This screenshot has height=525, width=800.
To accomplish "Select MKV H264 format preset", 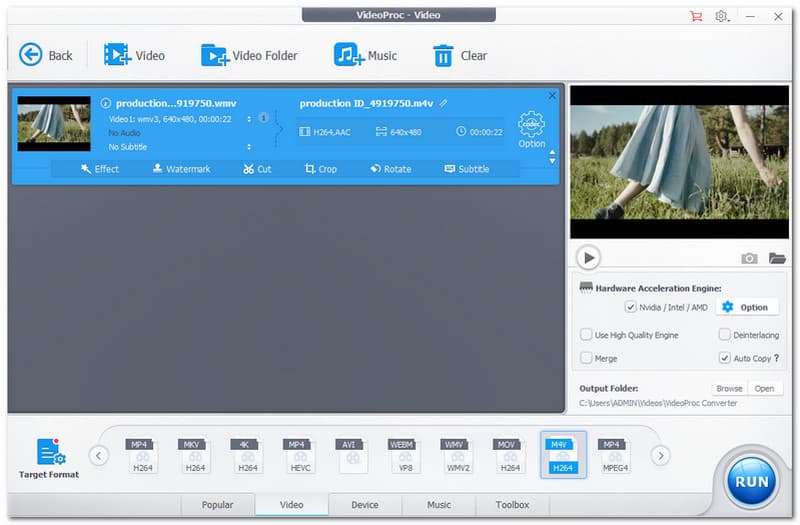I will coord(194,455).
